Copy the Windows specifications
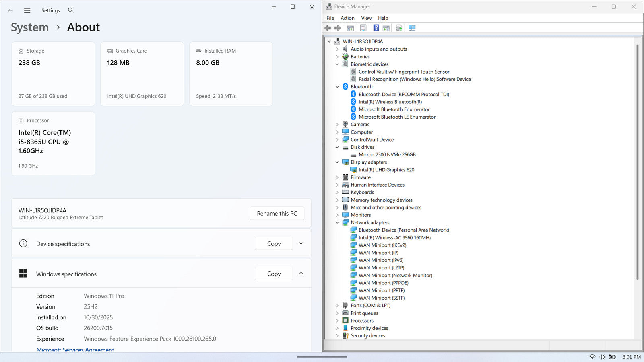 tap(274, 274)
